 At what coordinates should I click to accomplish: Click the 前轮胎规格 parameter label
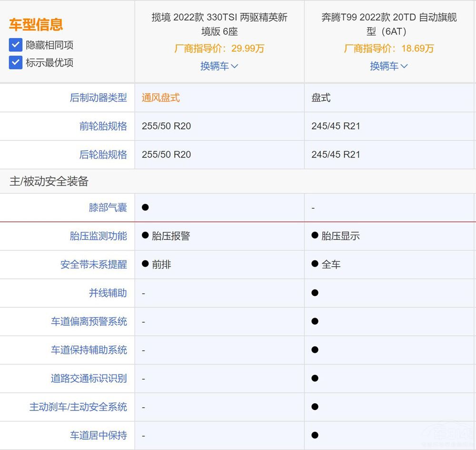(x=103, y=126)
